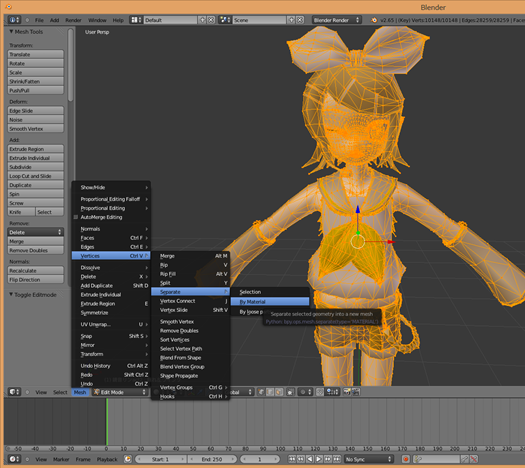Toggle use preview range clock icon
The width and height of the screenshot is (525, 468).
(128, 459)
